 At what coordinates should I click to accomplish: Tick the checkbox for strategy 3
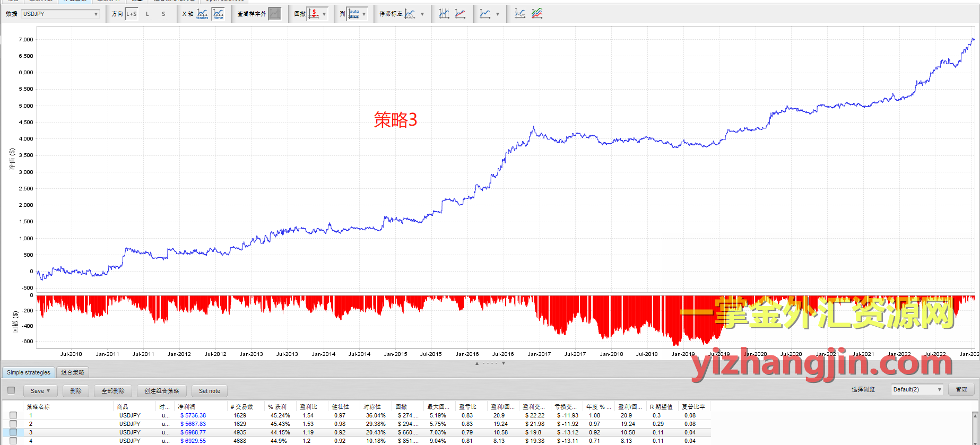coord(13,432)
